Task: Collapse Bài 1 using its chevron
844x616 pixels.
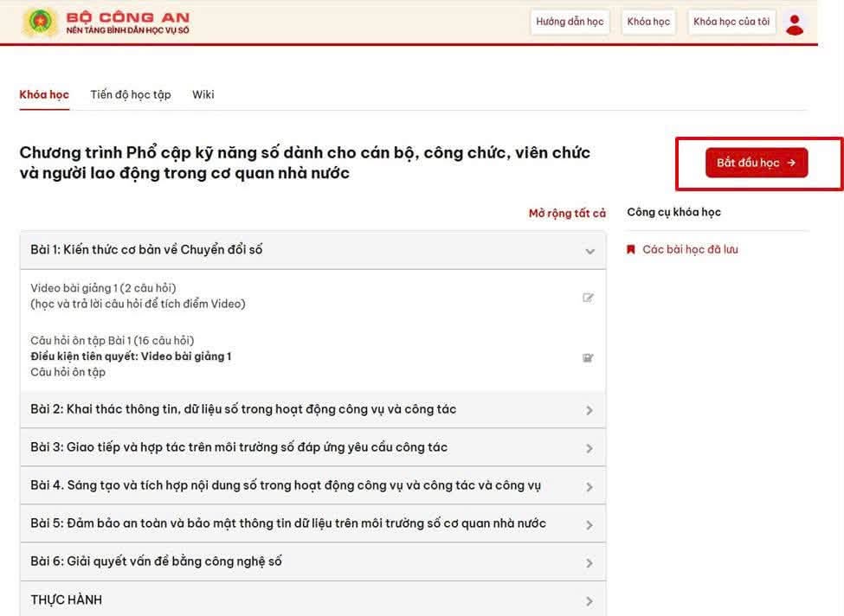Action: tap(590, 251)
